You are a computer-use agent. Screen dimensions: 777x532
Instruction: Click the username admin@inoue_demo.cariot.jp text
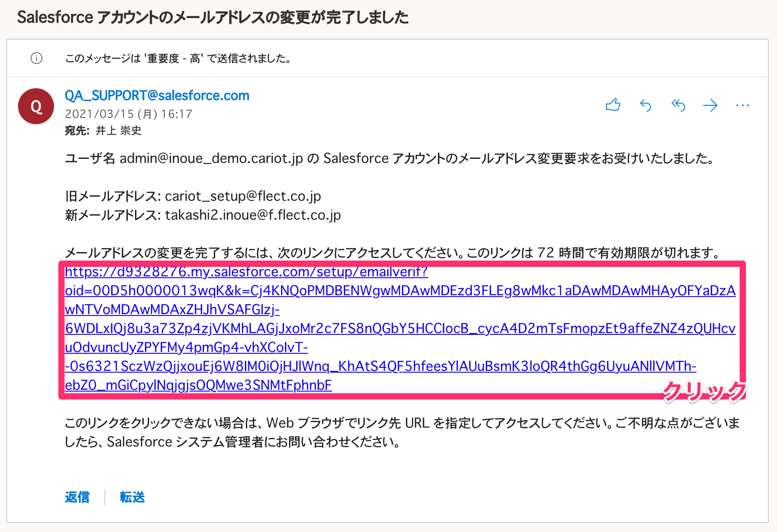click(211, 158)
